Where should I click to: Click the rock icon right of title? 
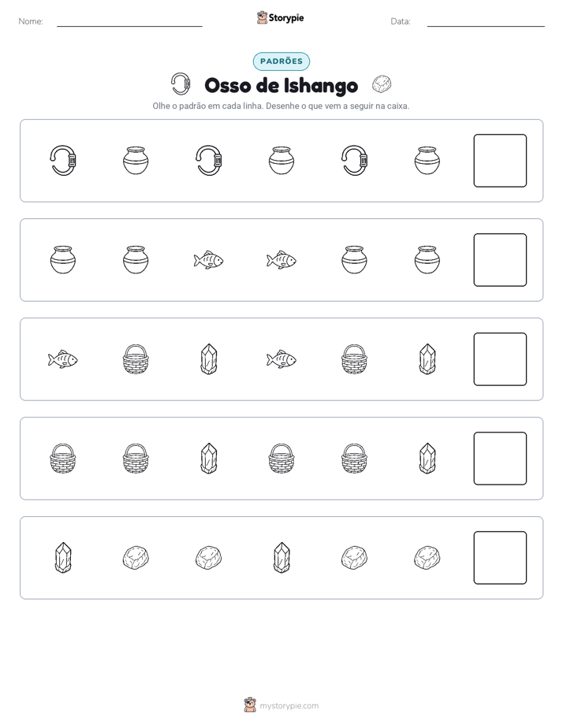(x=382, y=84)
